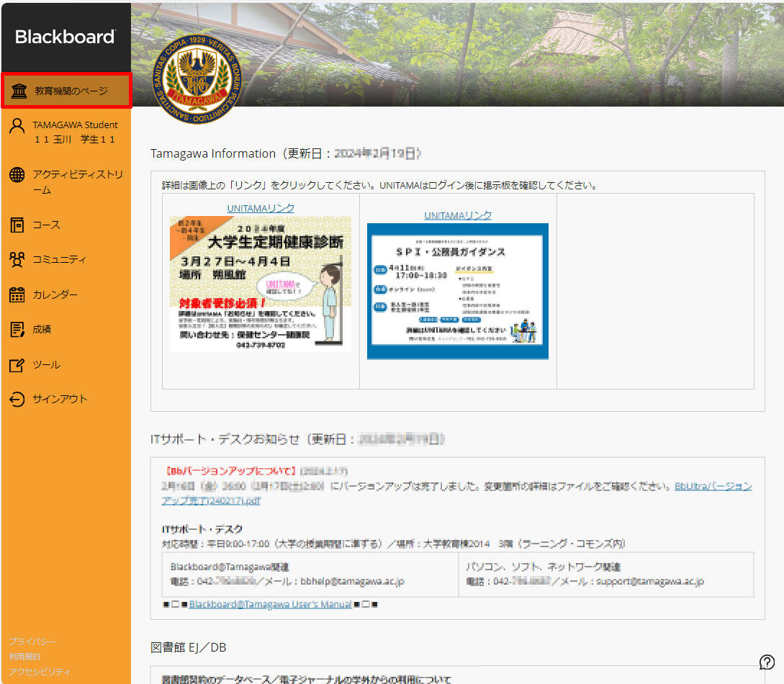Click the SPI・公務員ガイダンス poster image

click(x=457, y=292)
